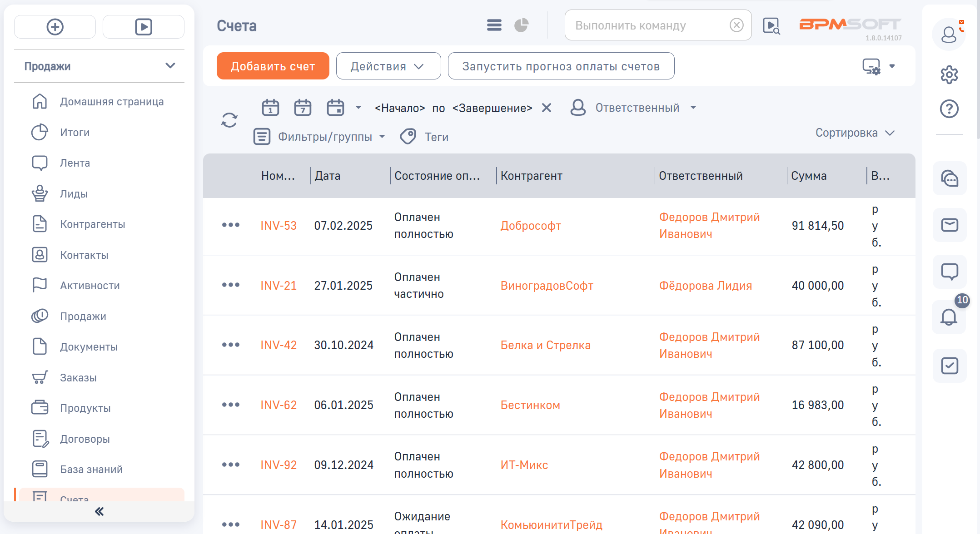Open invoice INV-53
Image resolution: width=980 pixels, height=534 pixels.
[x=279, y=225]
